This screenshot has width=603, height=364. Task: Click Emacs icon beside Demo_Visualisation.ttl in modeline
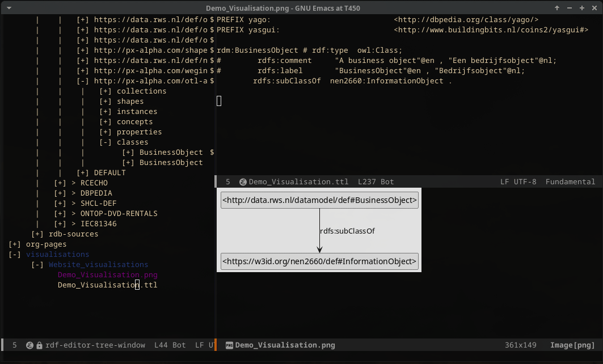(x=243, y=182)
